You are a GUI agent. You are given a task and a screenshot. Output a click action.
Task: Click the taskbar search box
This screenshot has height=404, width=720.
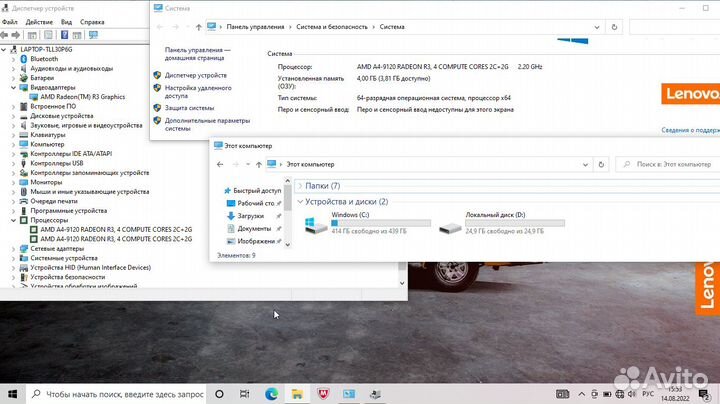click(x=117, y=394)
